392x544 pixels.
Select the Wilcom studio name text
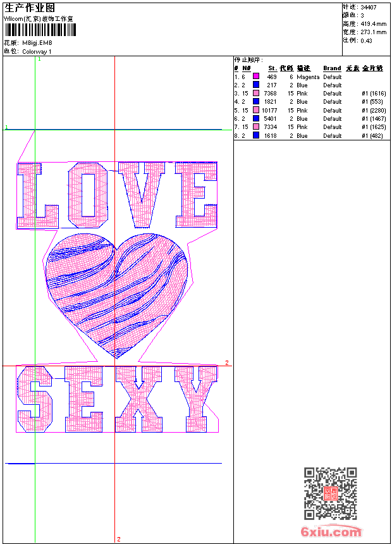(39, 19)
